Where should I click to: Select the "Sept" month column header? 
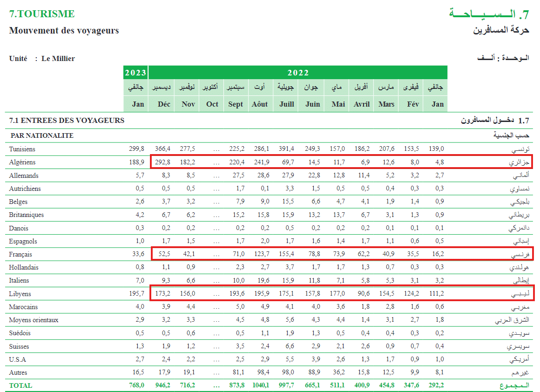[236, 104]
